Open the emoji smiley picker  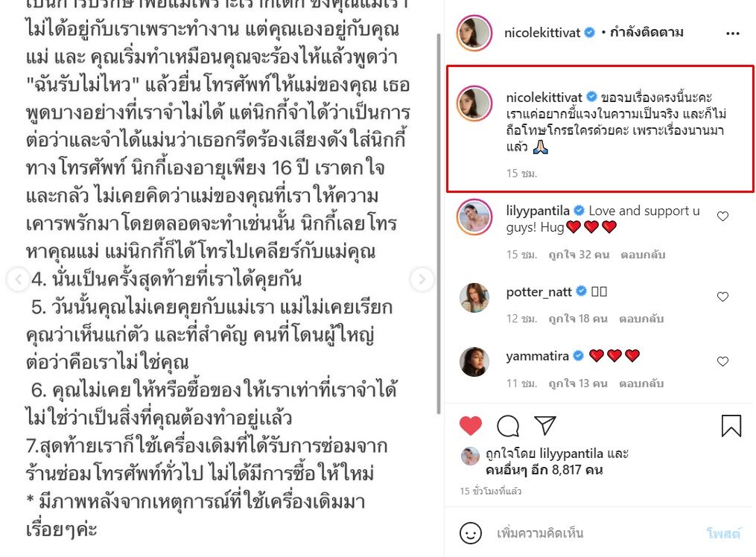(x=471, y=533)
